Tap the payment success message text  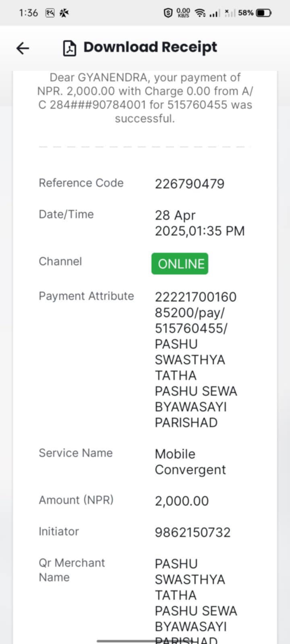pyautogui.click(x=145, y=98)
